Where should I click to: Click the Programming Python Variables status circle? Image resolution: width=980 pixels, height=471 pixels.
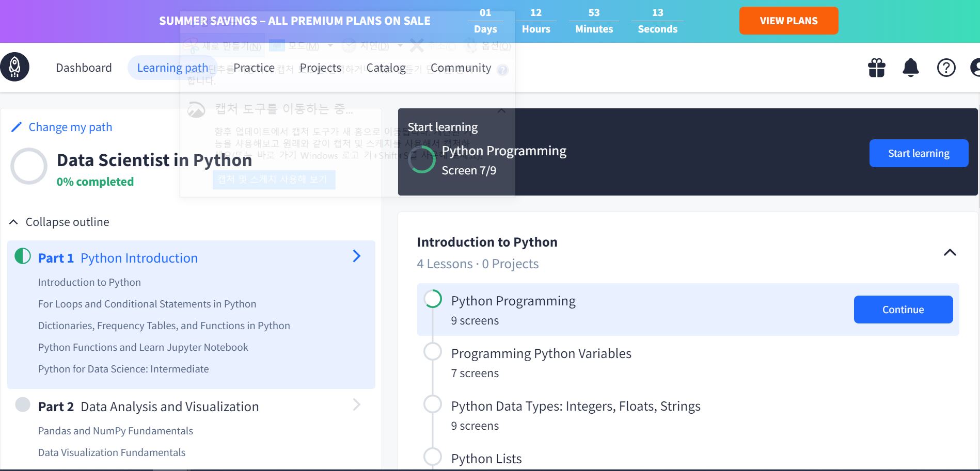[x=433, y=351]
